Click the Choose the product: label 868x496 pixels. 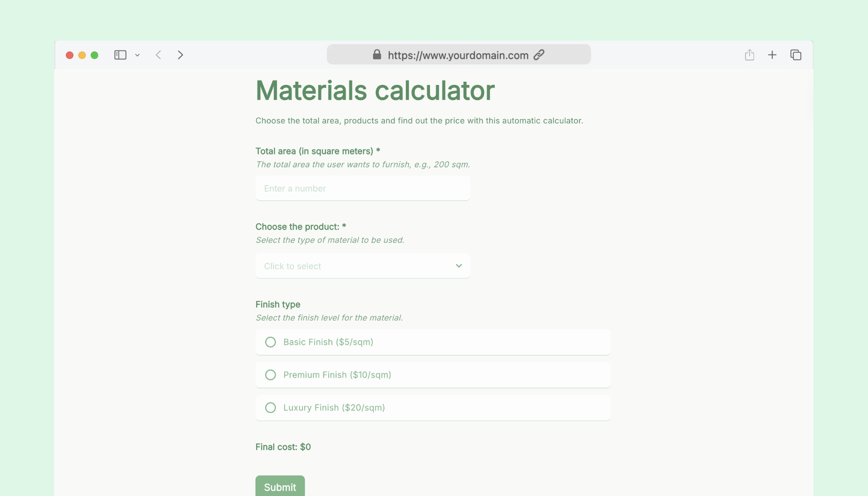pos(301,227)
